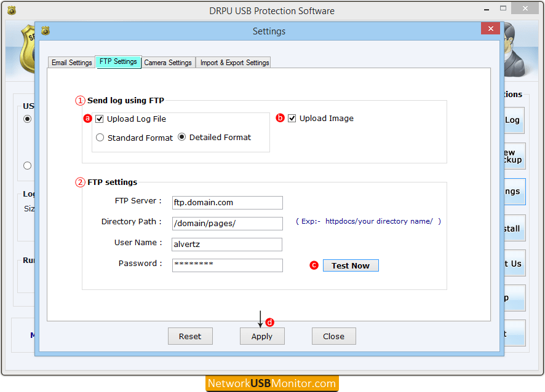This screenshot has width=545, height=392.
Task: Close the Settings dialog with red X
Action: [x=490, y=28]
